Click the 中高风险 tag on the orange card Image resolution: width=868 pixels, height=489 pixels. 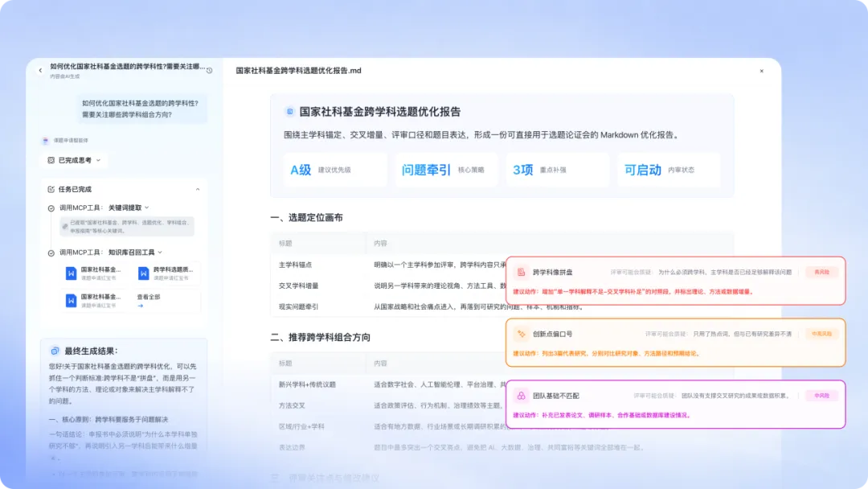point(821,334)
